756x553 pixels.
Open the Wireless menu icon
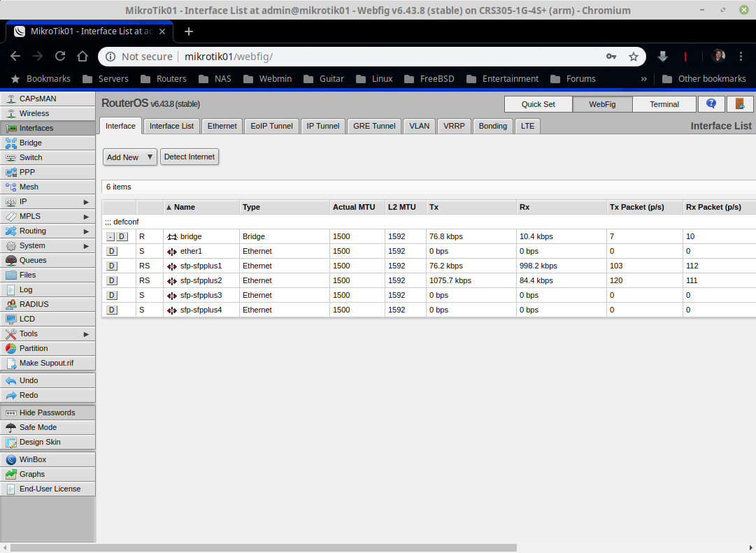10,114
